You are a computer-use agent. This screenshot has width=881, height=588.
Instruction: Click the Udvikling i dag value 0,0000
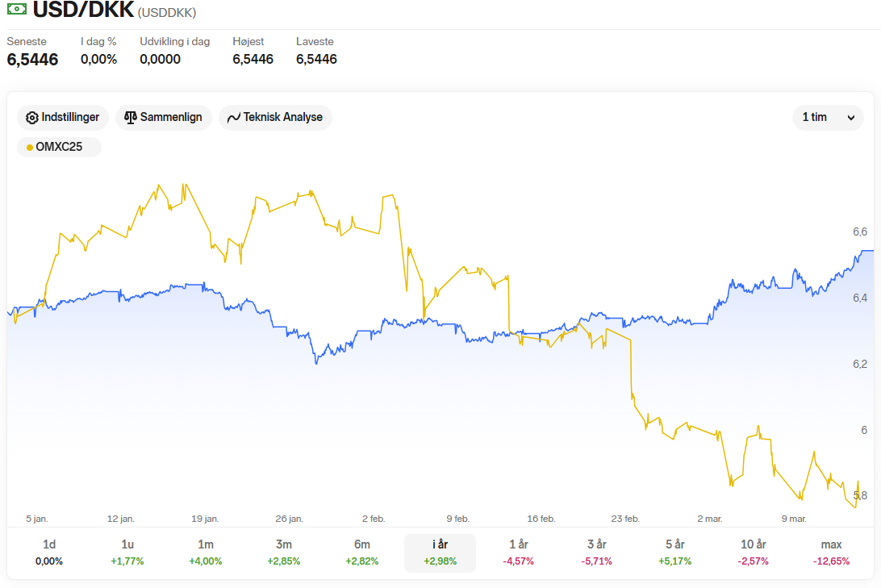point(160,59)
